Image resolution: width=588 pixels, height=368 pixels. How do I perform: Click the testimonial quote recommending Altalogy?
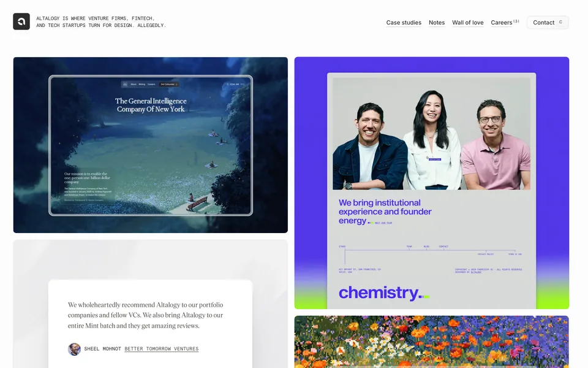pyautogui.click(x=146, y=315)
